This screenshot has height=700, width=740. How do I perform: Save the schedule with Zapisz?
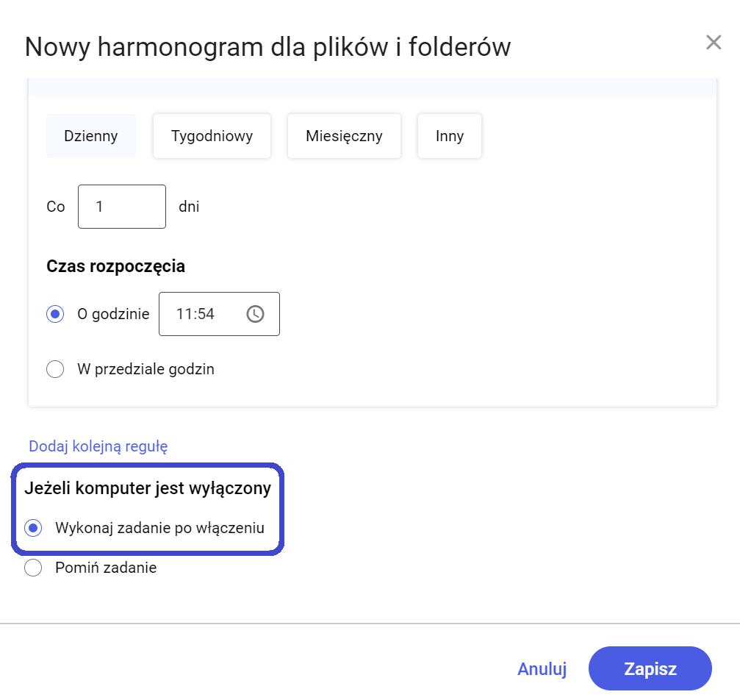650,669
